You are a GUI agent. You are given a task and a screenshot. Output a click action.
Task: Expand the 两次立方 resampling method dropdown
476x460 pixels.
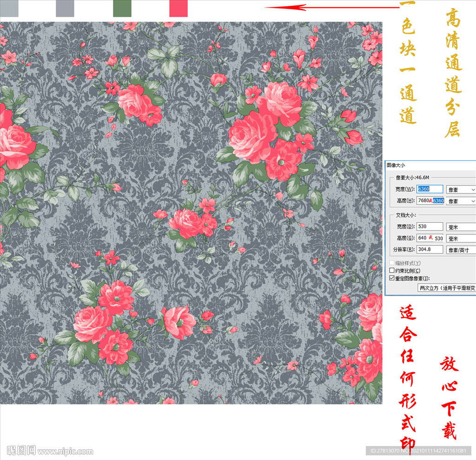click(447, 288)
